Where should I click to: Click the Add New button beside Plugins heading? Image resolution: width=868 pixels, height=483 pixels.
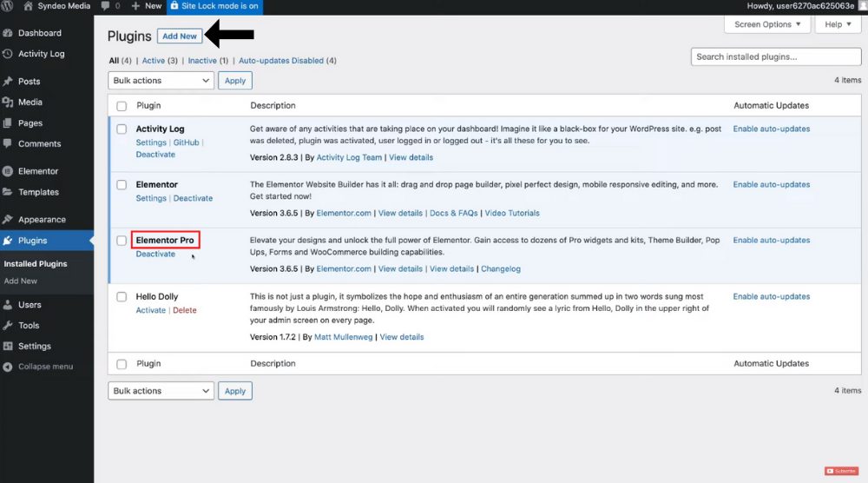180,36
